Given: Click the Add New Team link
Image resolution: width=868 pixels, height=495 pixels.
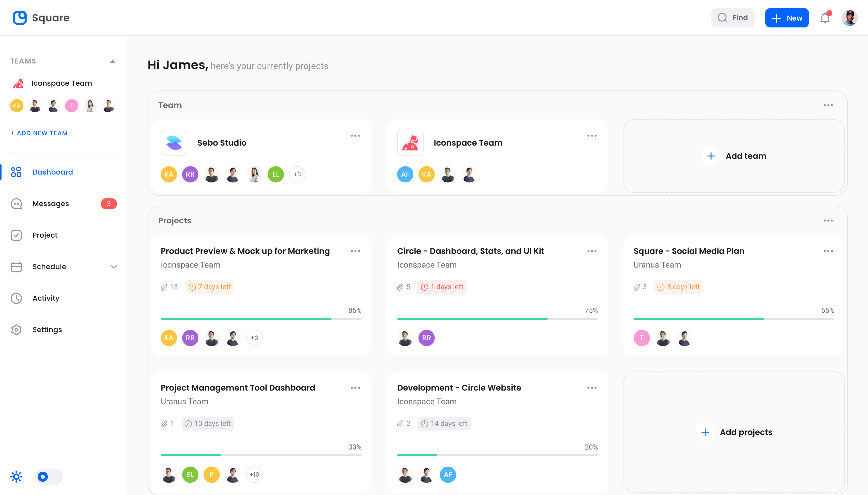Looking at the screenshot, I should click(39, 133).
